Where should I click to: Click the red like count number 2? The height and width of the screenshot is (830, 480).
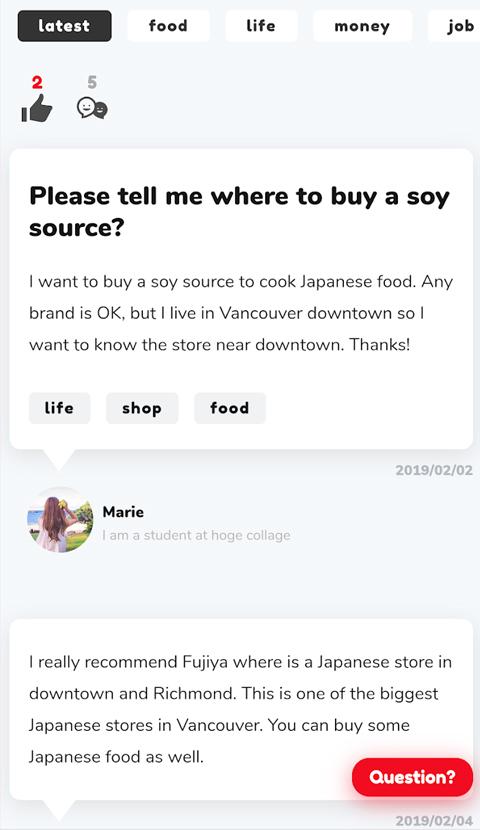pyautogui.click(x=37, y=83)
